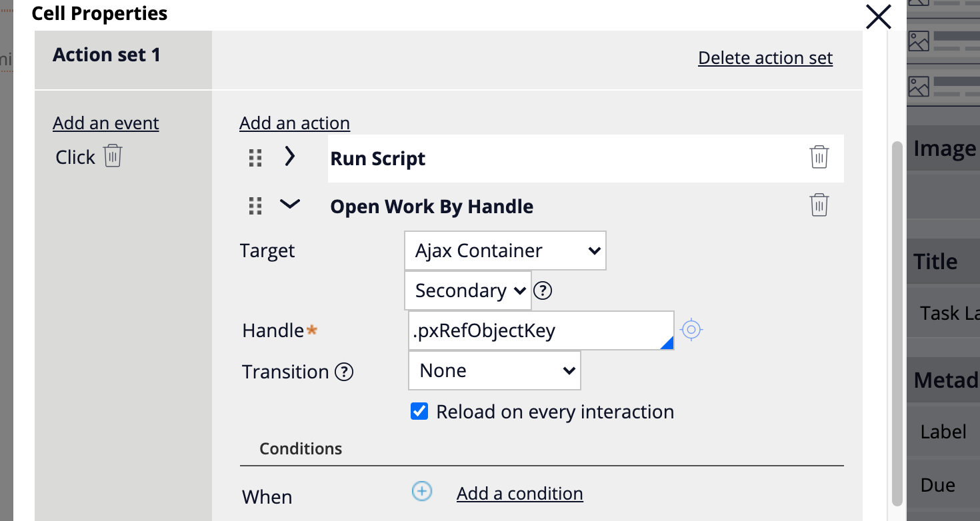The width and height of the screenshot is (980, 521).
Task: Open the Transition help icon
Action: pos(343,372)
